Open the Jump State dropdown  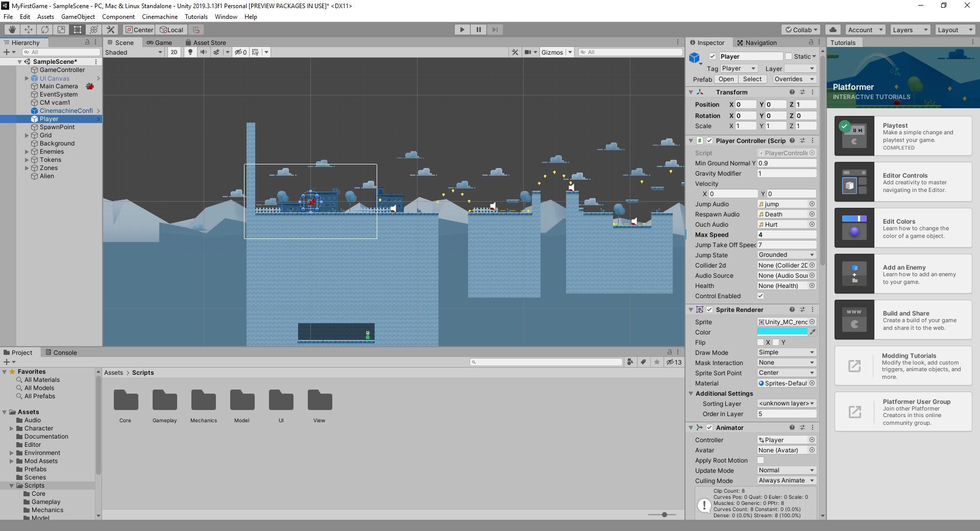[x=786, y=255]
